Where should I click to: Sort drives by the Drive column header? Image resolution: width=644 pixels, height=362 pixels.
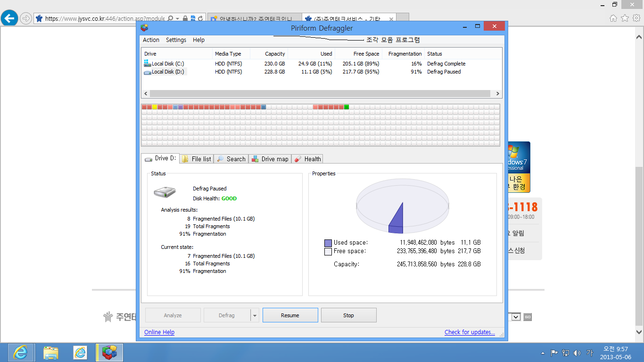[177, 54]
